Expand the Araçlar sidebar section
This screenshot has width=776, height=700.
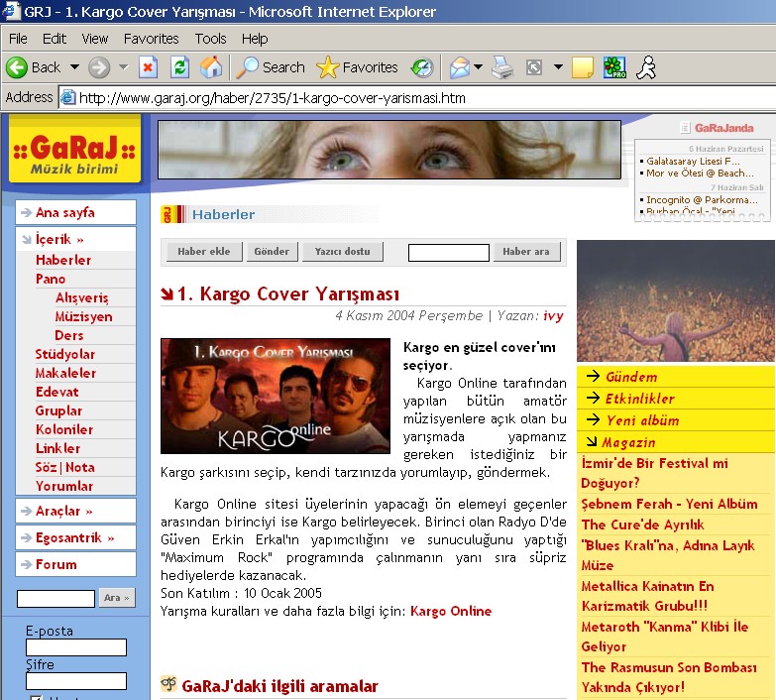(x=75, y=511)
